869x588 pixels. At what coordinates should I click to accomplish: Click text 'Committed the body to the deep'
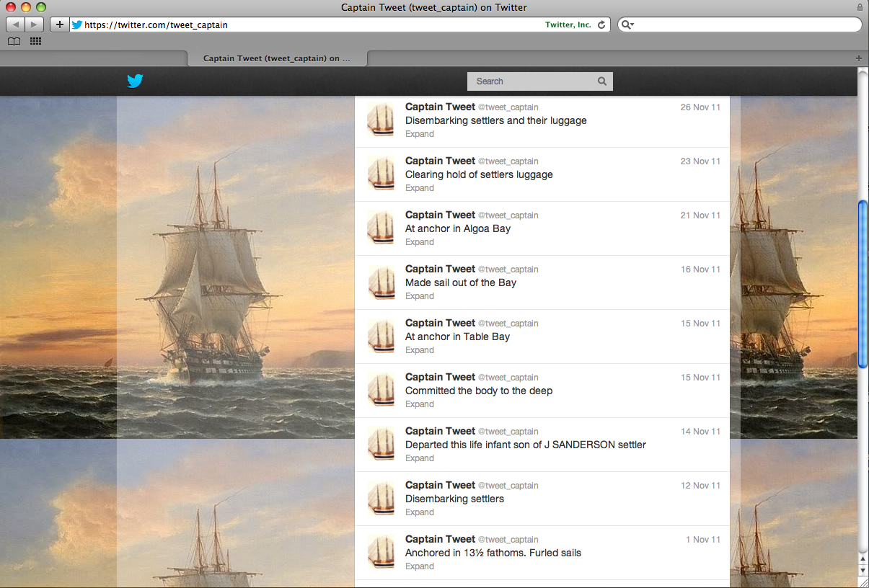click(x=479, y=391)
